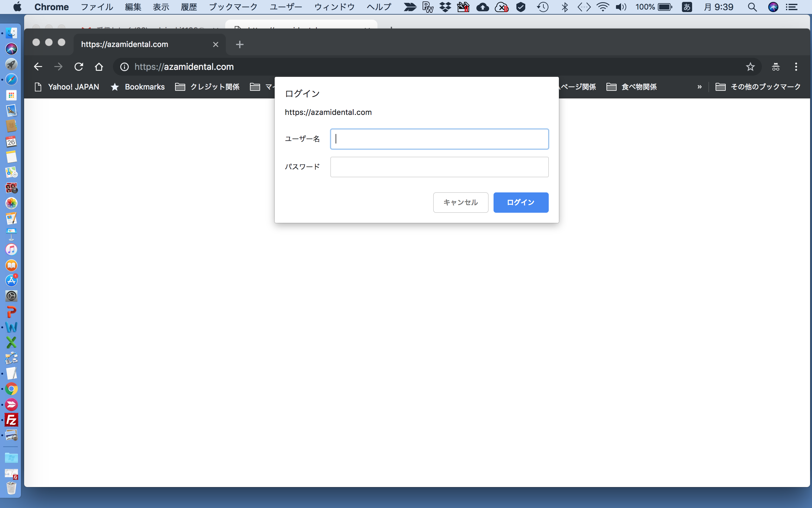The image size is (812, 508).
Task: Expand クレジット関係 bookmark folder
Action: (207, 87)
